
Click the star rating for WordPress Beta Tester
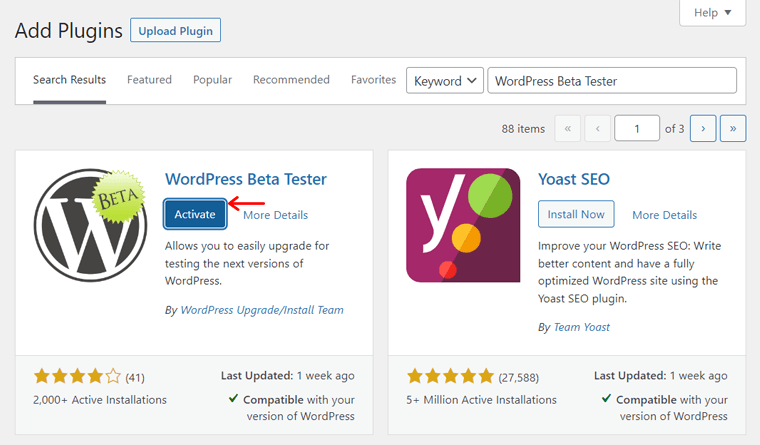tap(77, 376)
